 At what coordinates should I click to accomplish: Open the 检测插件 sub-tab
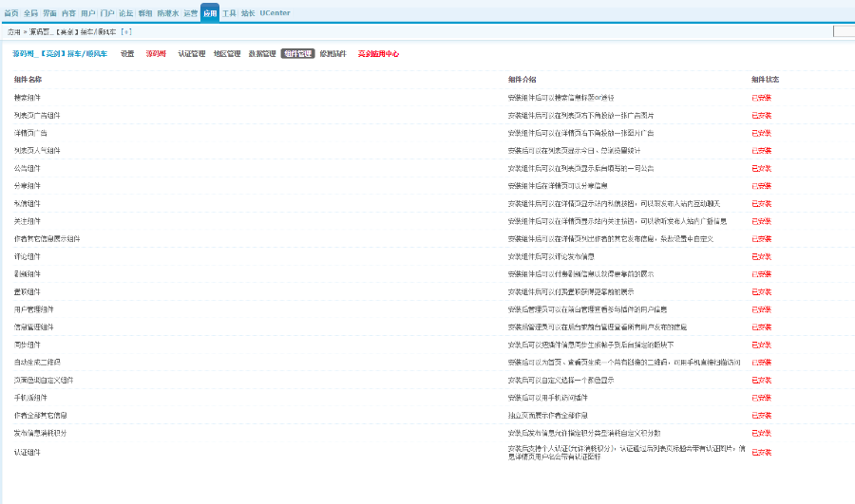[x=333, y=54]
